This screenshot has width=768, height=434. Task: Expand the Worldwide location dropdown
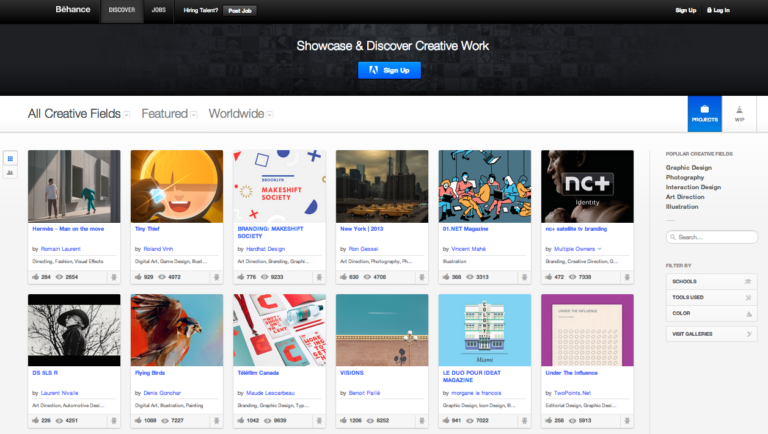tap(270, 115)
